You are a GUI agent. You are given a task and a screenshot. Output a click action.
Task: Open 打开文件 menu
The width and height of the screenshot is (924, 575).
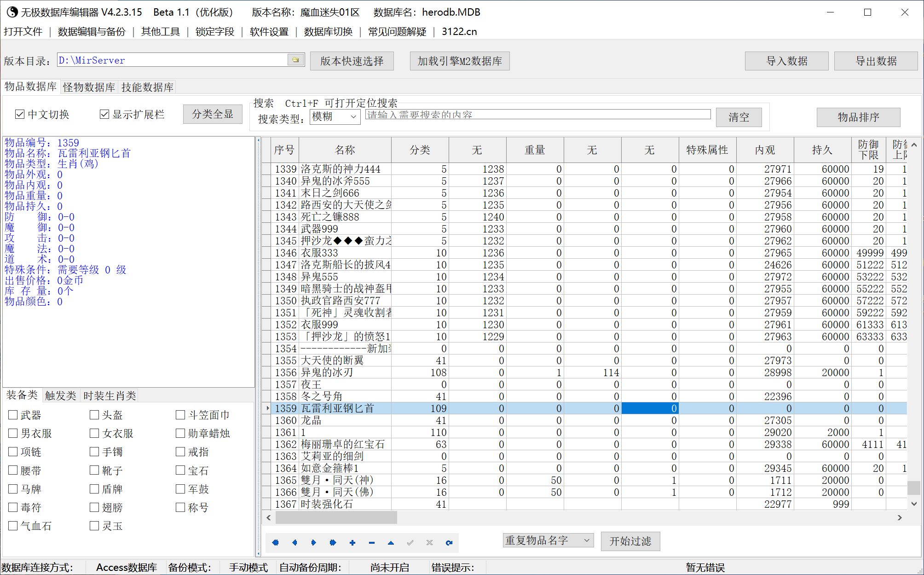coord(23,31)
